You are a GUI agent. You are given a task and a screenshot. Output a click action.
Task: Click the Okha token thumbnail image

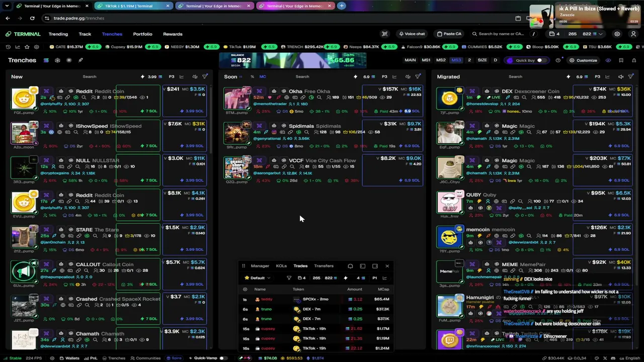click(237, 99)
